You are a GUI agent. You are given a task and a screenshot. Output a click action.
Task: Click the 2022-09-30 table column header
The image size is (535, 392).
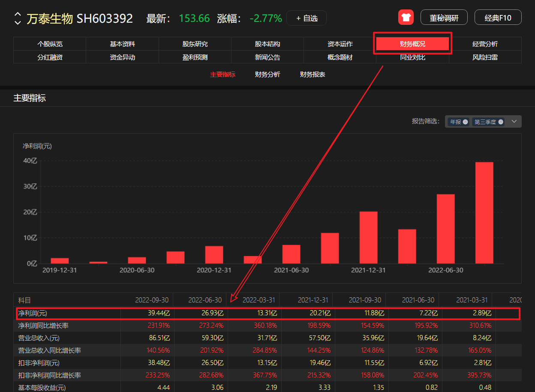click(152, 300)
